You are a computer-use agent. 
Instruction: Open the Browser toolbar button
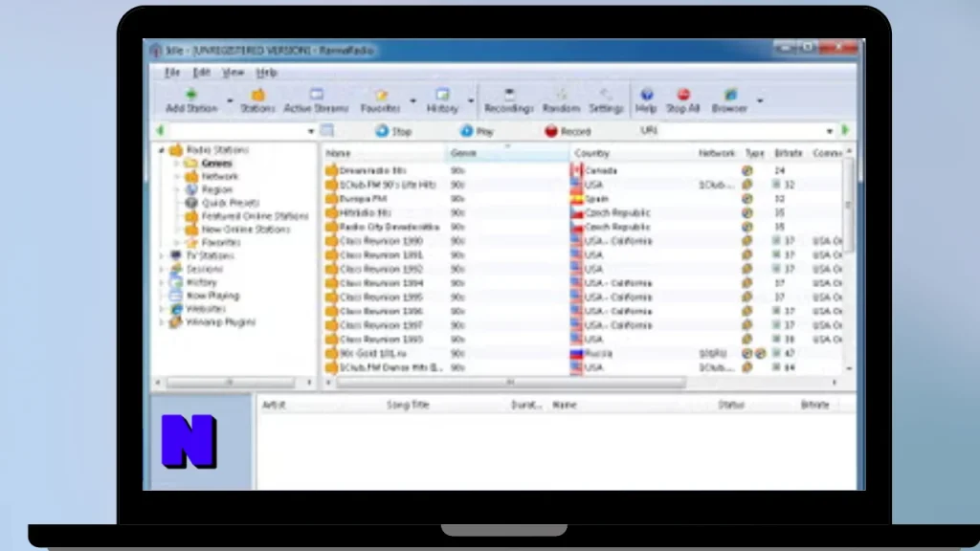(x=730, y=100)
